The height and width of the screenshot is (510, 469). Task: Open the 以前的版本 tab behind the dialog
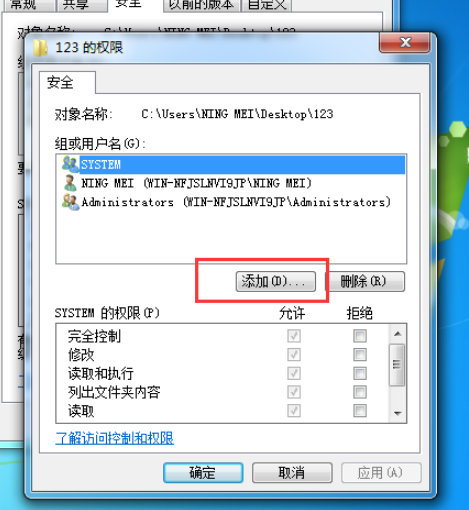201,5
